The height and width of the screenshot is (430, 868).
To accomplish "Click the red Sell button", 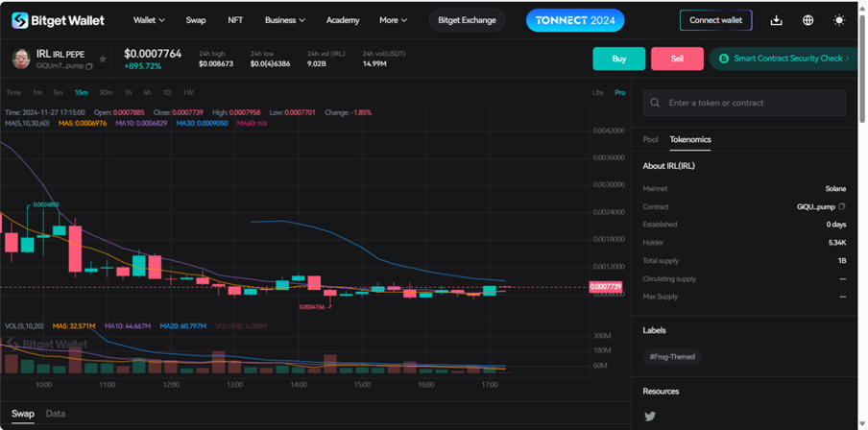I will (x=677, y=59).
